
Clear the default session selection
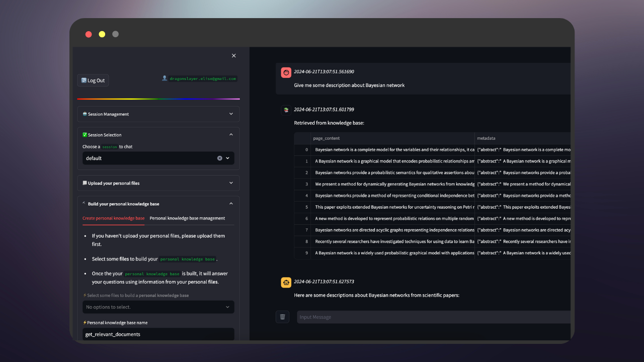point(219,158)
